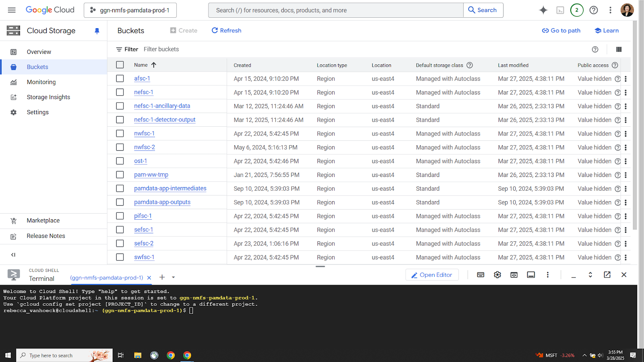Check the box for afsc-1 bucket
This screenshot has height=362, width=644.
120,79
